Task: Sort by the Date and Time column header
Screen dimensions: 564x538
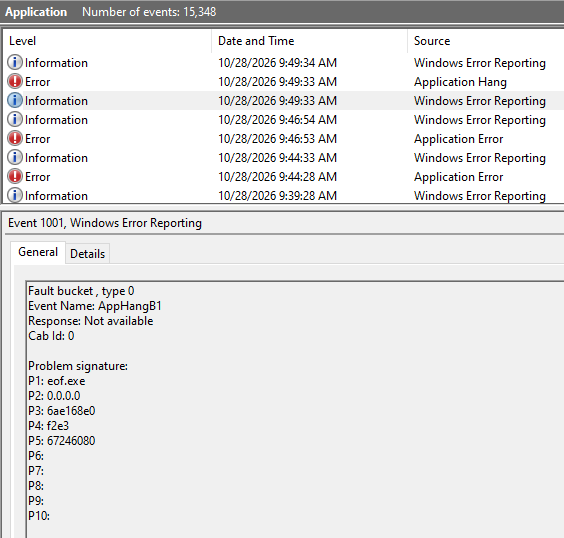Action: point(256,41)
